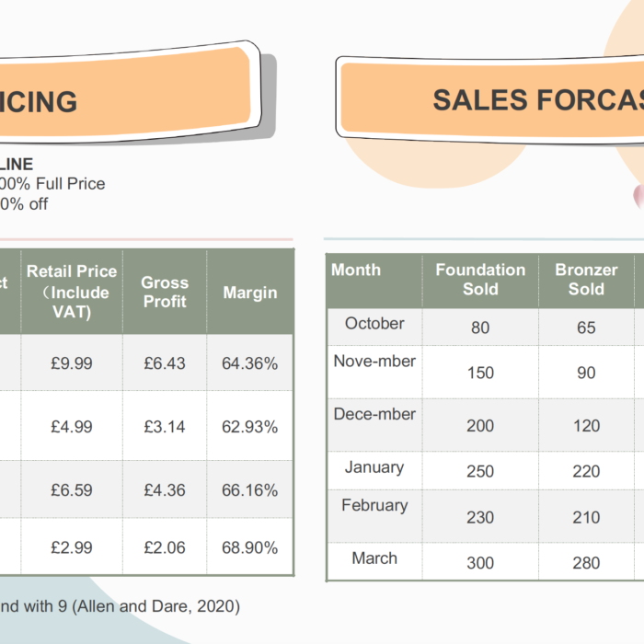Select the Margin column header

(x=250, y=293)
